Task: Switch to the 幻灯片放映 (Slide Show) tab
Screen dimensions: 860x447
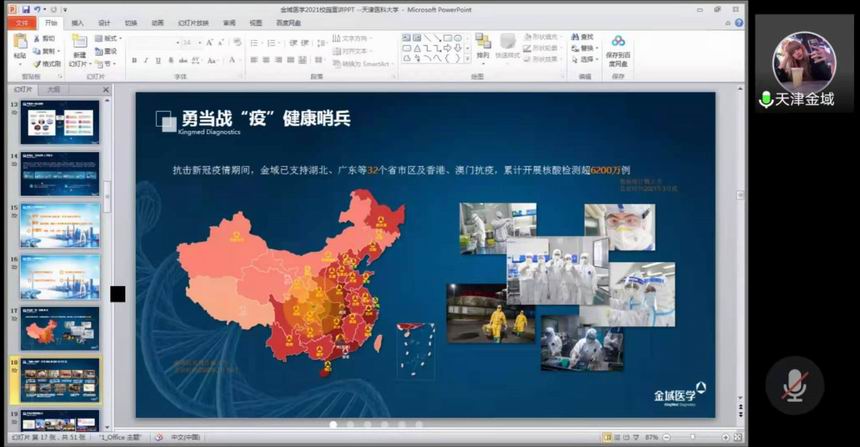Action: tap(194, 23)
